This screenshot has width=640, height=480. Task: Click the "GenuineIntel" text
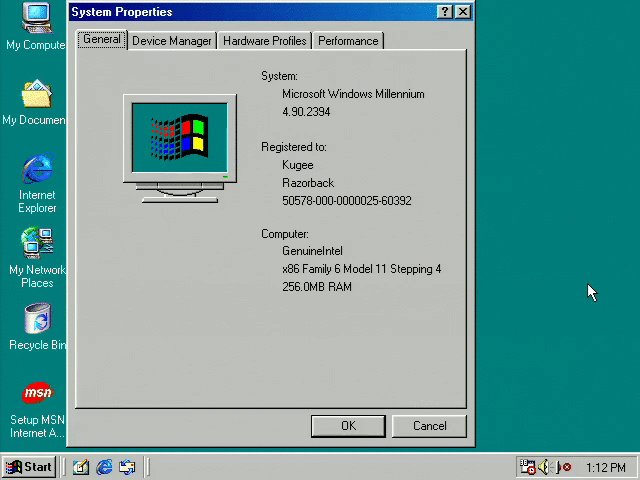point(312,251)
